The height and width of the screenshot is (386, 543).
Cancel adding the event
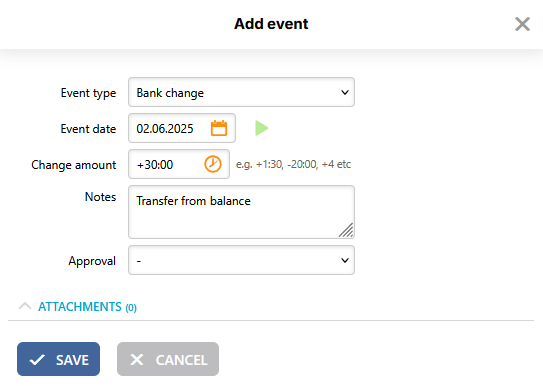click(x=168, y=359)
